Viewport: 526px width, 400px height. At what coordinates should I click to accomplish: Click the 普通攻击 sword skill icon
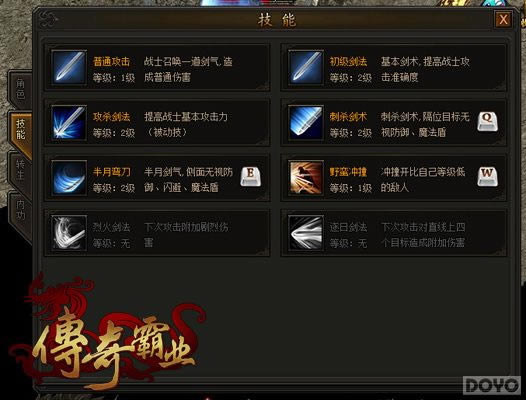click(x=69, y=67)
